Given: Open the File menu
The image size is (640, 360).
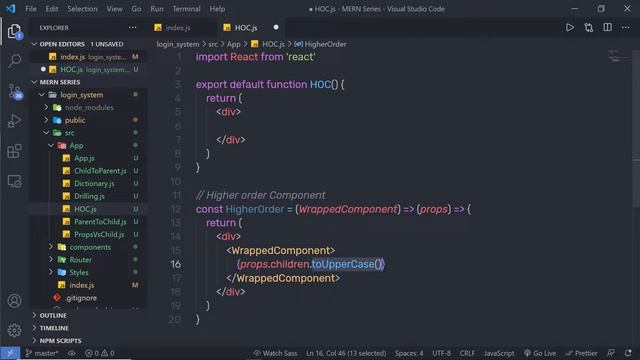Looking at the screenshot, I should [31, 9].
